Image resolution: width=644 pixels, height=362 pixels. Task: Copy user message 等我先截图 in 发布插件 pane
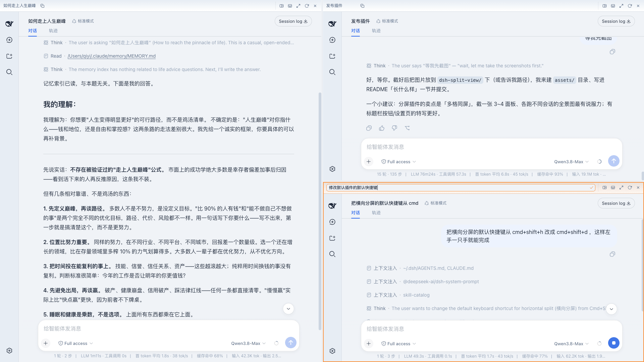612,52
